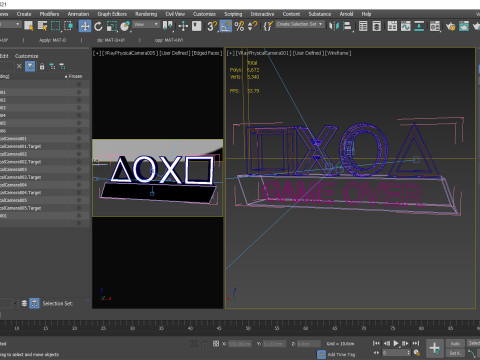This screenshot has width=480, height=360.
Task: Open the Create menu
Action: coord(24,14)
